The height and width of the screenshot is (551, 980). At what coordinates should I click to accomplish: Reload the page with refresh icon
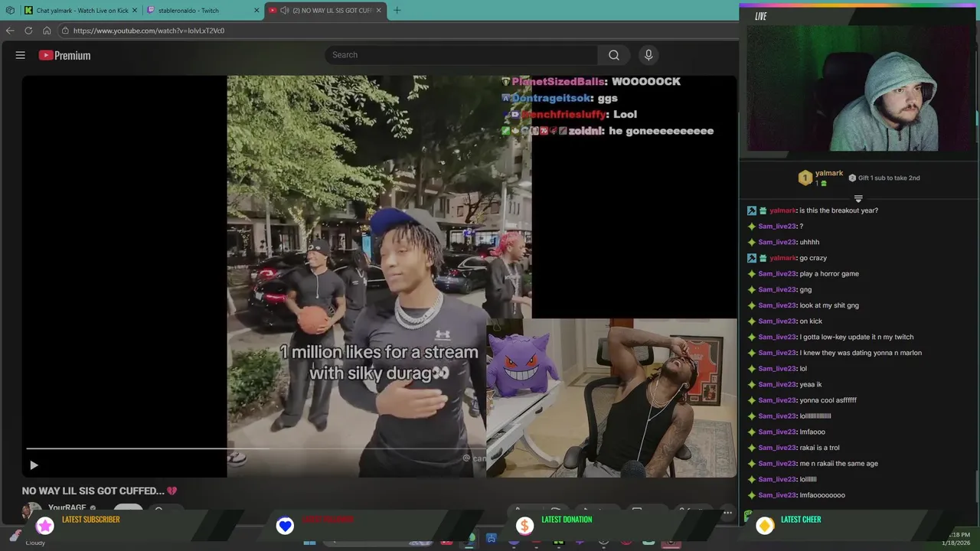(28, 31)
